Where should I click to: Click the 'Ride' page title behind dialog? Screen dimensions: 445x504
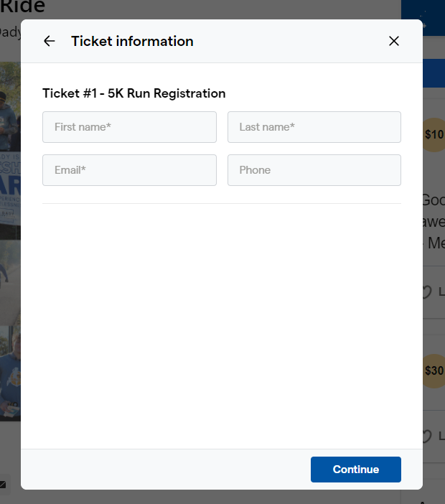[x=22, y=6]
